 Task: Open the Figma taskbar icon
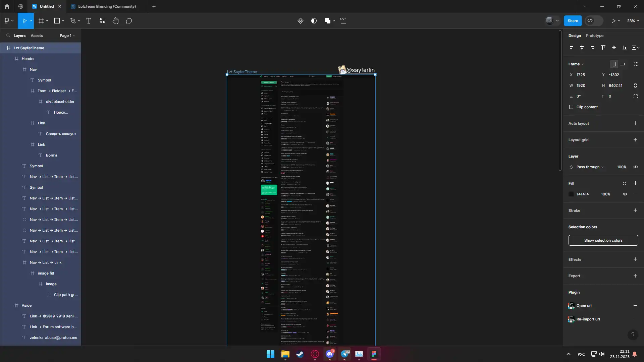pos(374,354)
